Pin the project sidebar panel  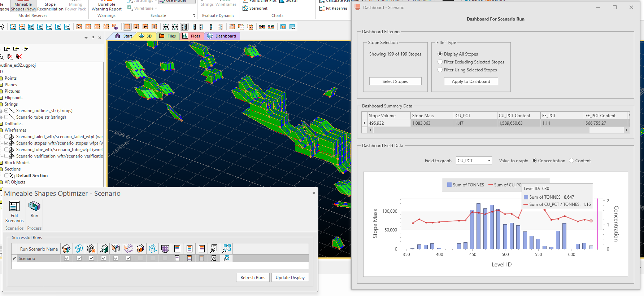[x=93, y=37]
